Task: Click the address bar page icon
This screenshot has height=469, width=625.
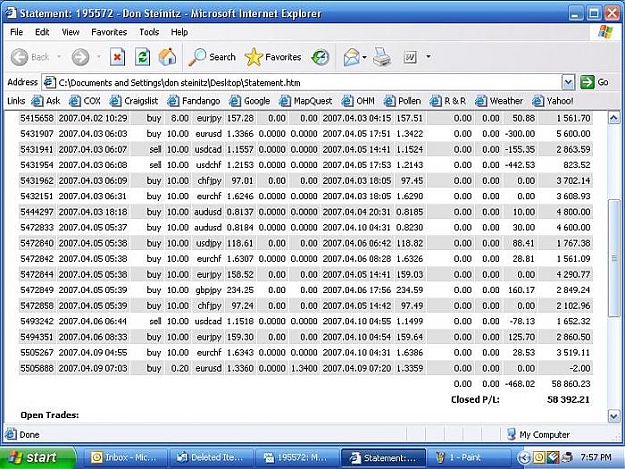Action: click(49, 82)
